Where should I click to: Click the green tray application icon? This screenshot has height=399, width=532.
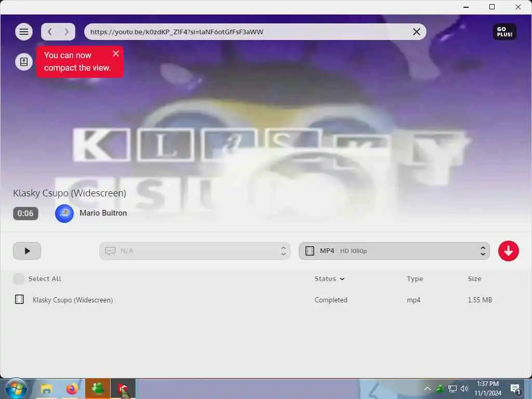440,389
